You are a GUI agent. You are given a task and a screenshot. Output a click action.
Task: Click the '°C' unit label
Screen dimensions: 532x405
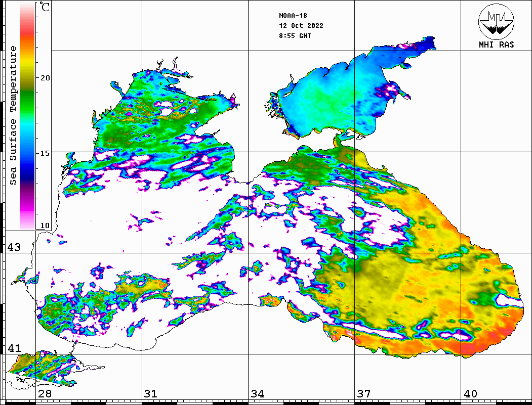[x=44, y=7]
